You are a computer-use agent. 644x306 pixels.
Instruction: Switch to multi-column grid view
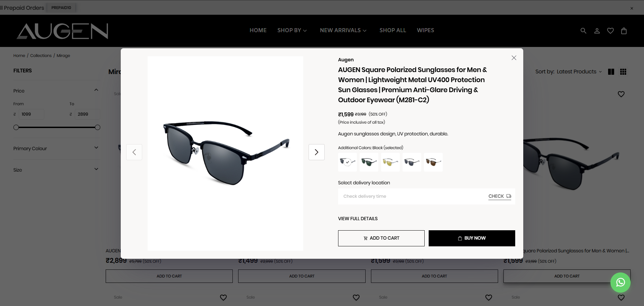pyautogui.click(x=623, y=72)
